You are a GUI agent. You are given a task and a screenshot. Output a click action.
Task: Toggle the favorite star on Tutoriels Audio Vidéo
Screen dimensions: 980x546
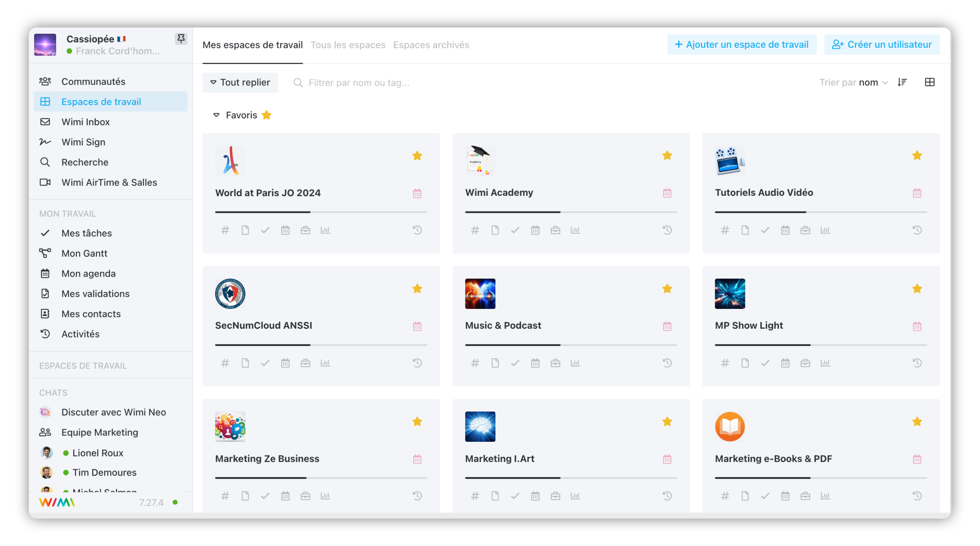point(917,156)
